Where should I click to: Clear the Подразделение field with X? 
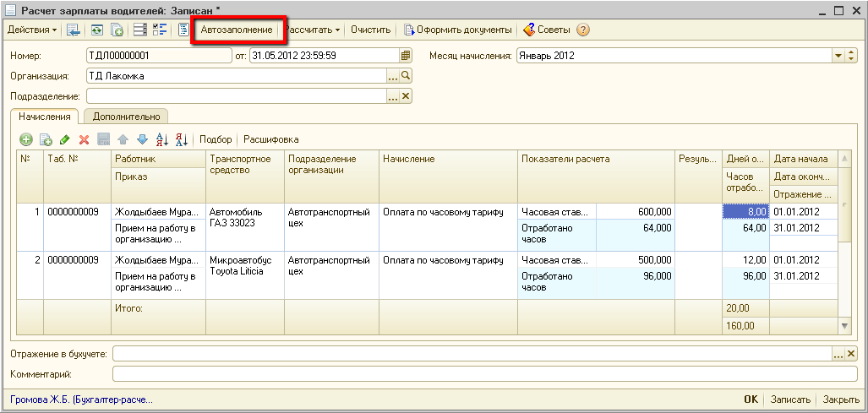tap(406, 96)
